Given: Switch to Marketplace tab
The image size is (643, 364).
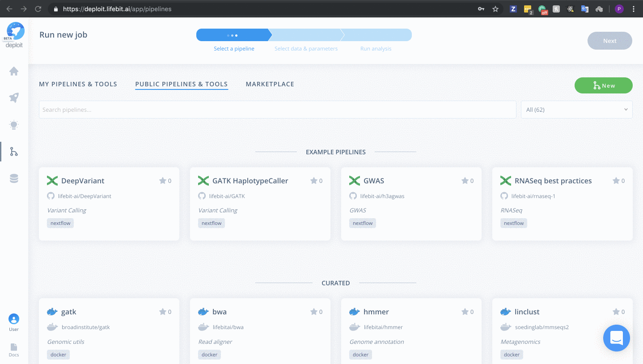Looking at the screenshot, I should click(x=270, y=84).
